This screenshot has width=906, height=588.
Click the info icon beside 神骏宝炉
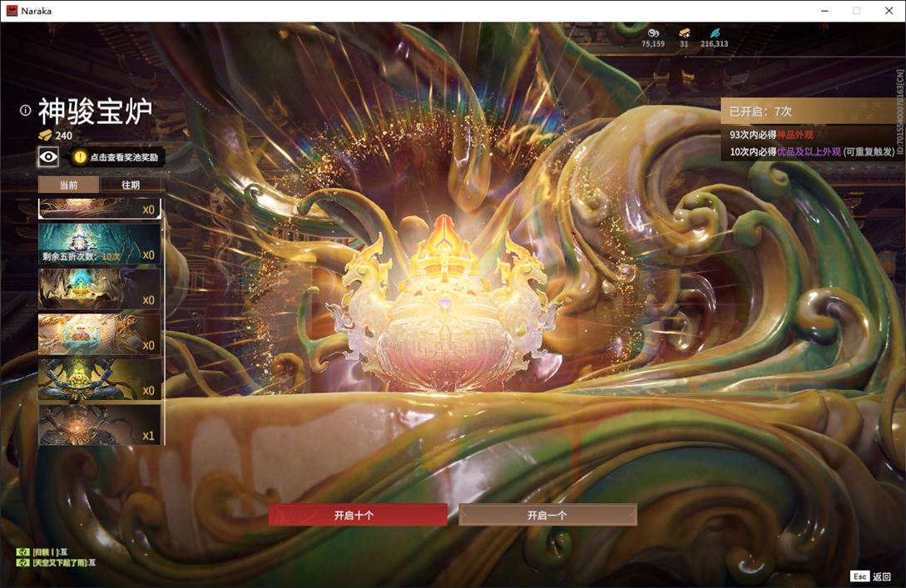pyautogui.click(x=25, y=110)
